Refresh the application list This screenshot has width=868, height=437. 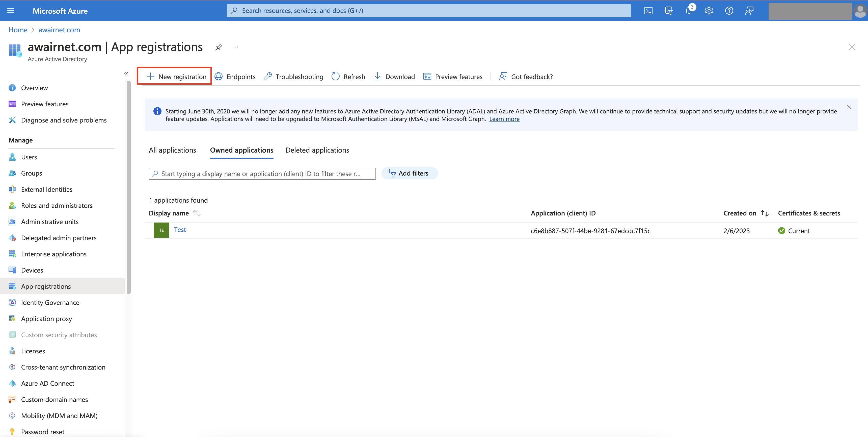point(348,77)
